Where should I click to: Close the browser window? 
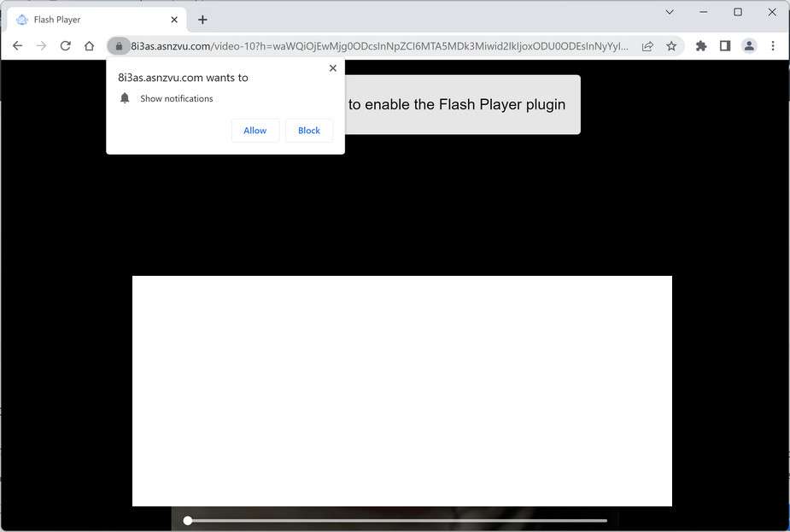click(772, 12)
